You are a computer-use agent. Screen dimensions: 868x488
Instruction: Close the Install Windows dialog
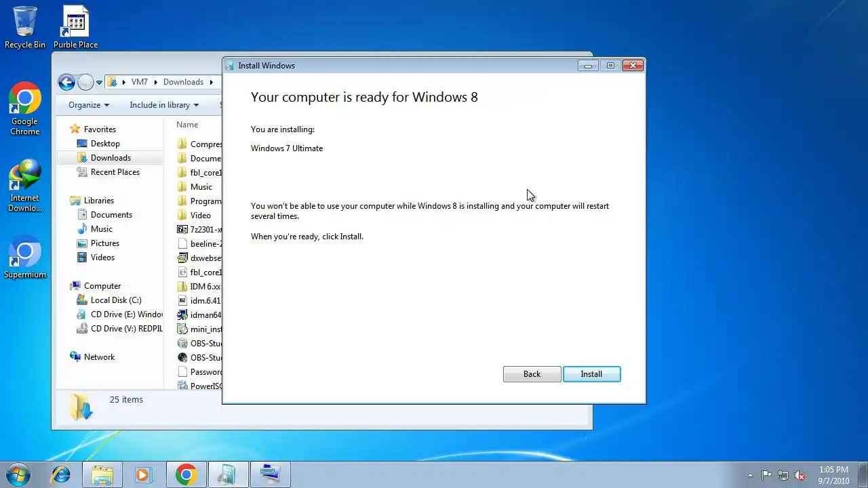click(x=633, y=66)
